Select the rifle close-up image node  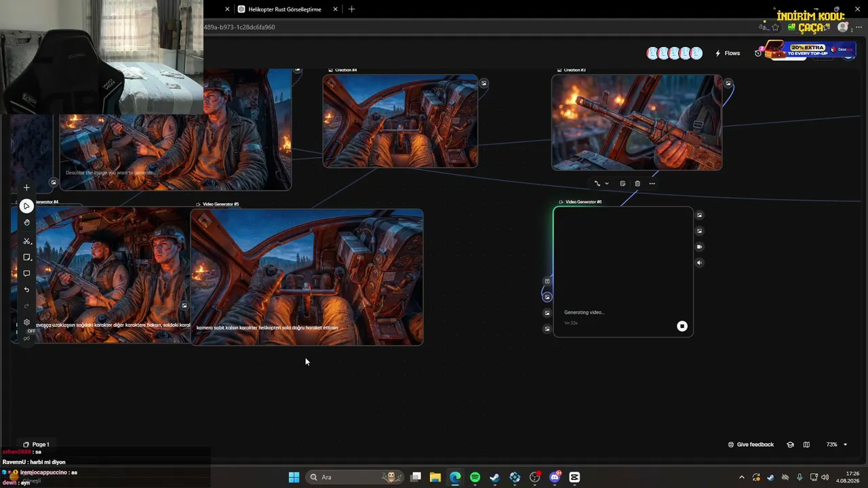point(637,122)
